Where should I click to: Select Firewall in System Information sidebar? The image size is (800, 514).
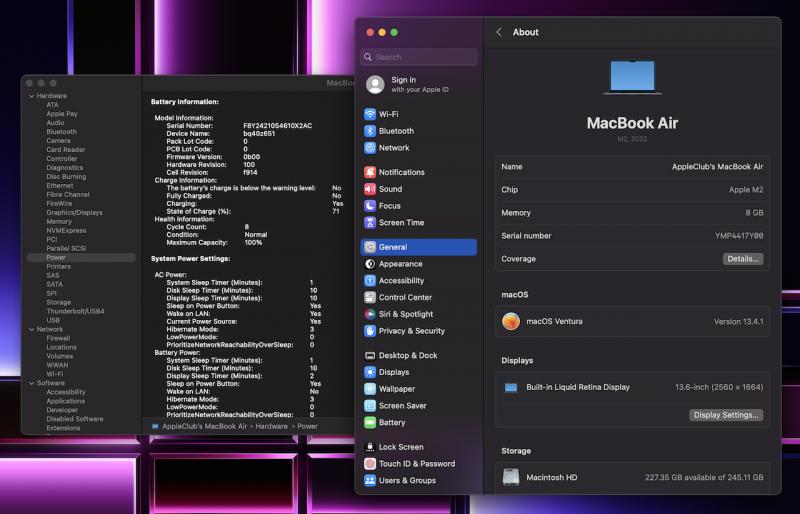point(58,338)
